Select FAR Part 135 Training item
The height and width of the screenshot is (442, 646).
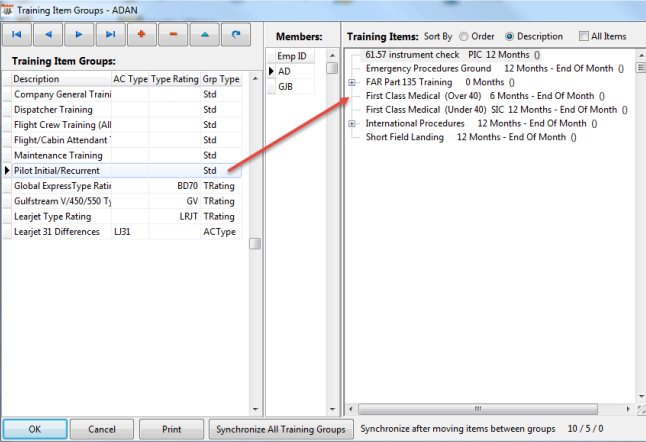point(440,82)
